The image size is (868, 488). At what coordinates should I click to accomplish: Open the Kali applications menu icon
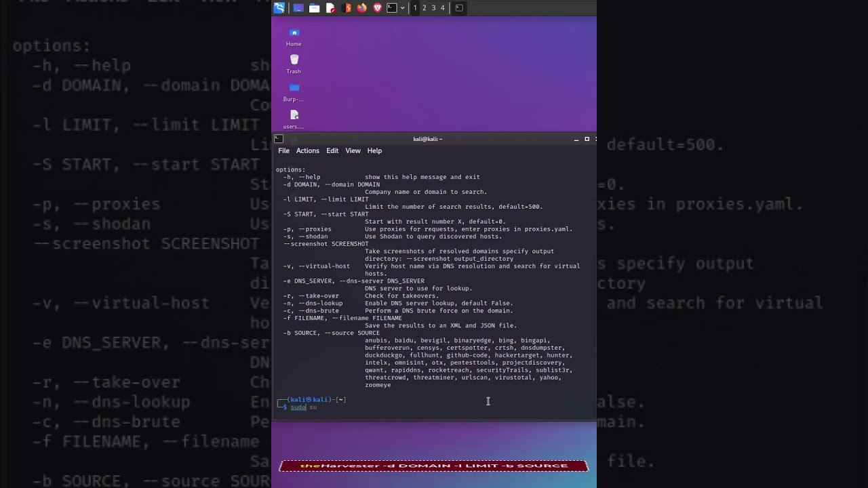(279, 7)
